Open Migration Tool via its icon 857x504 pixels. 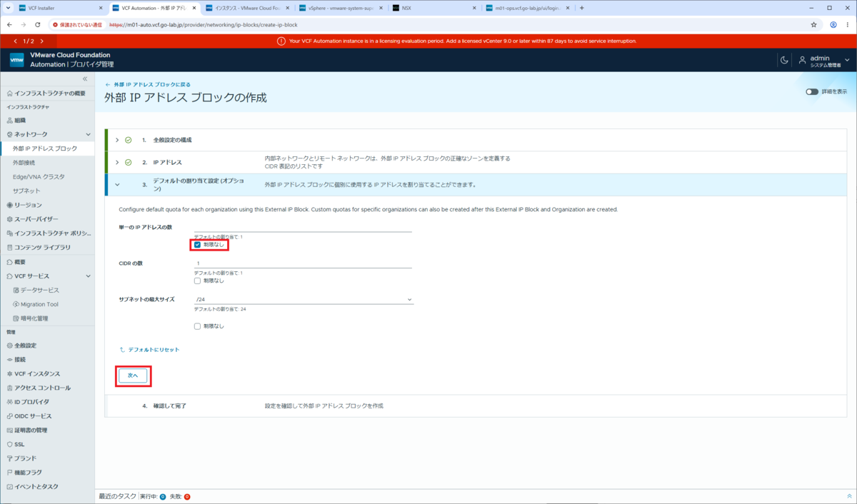tap(16, 304)
